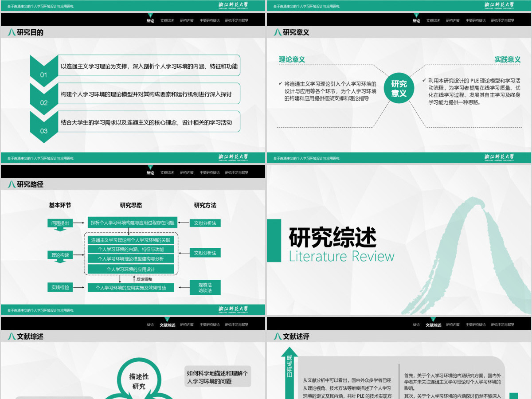This screenshot has width=532, height=399.
Task: Click the 实践意义 heading
Action: pos(508,59)
